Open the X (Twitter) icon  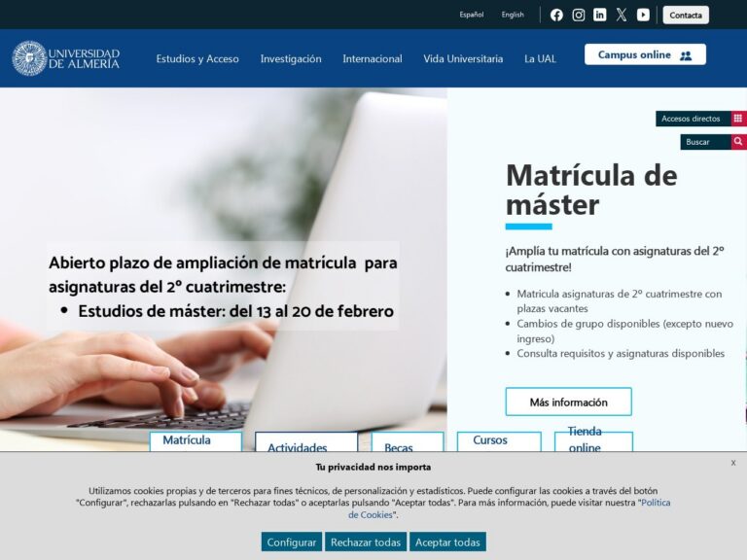click(622, 15)
